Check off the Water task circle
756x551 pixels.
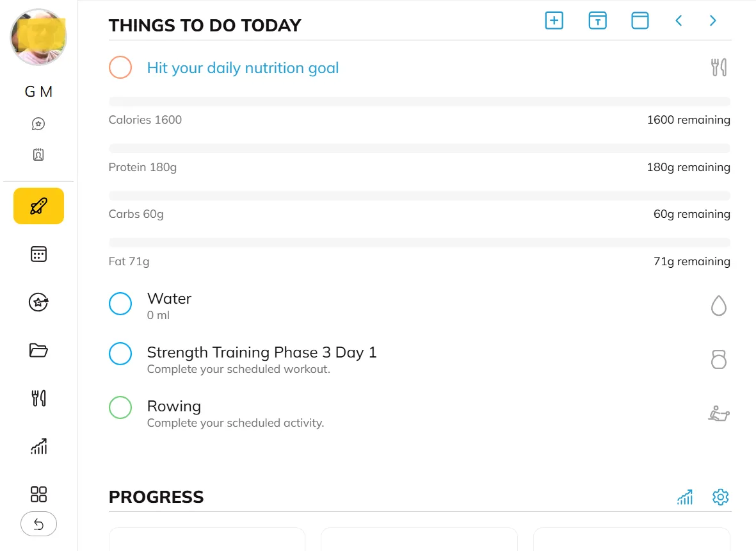[x=120, y=304]
